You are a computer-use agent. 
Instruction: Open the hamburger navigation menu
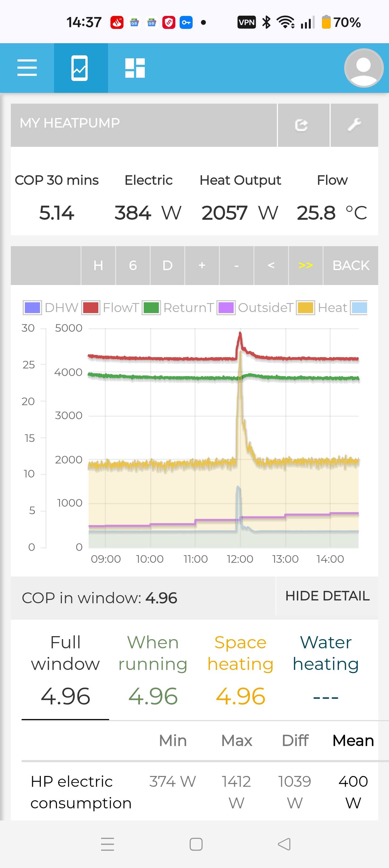point(27,68)
